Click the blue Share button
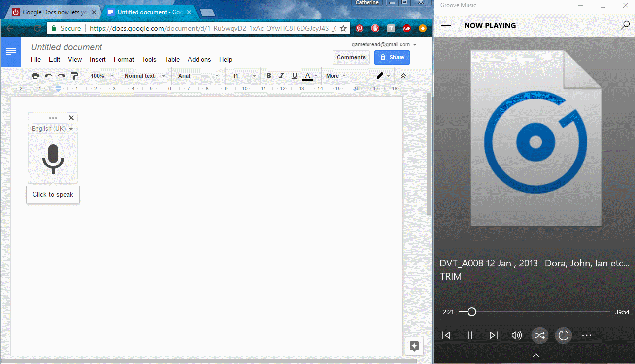635x364 pixels. (392, 57)
